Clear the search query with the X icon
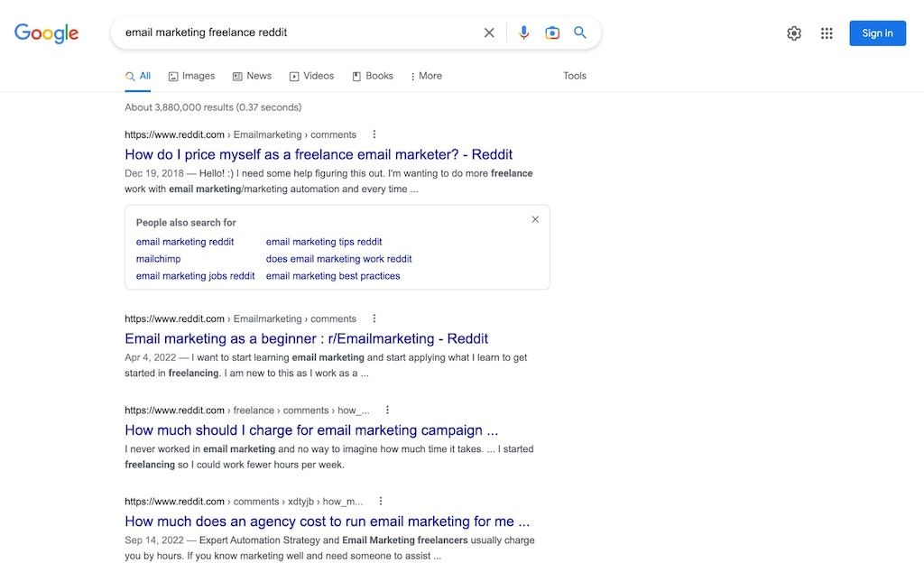The width and height of the screenshot is (924, 572). [489, 32]
